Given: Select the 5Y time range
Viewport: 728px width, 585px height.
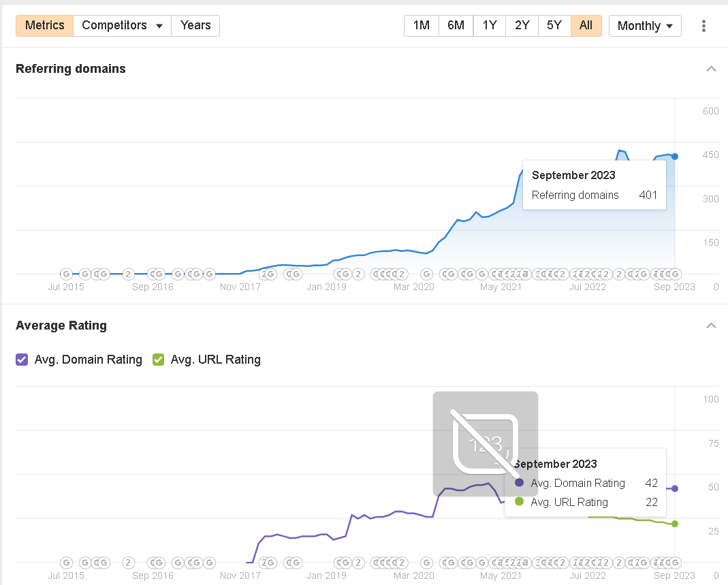Looking at the screenshot, I should (554, 25).
